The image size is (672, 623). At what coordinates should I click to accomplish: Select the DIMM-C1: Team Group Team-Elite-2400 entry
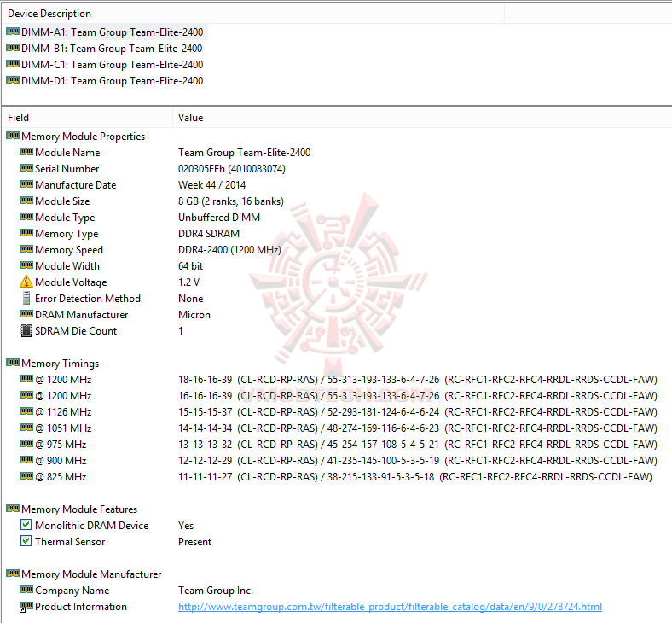point(113,65)
